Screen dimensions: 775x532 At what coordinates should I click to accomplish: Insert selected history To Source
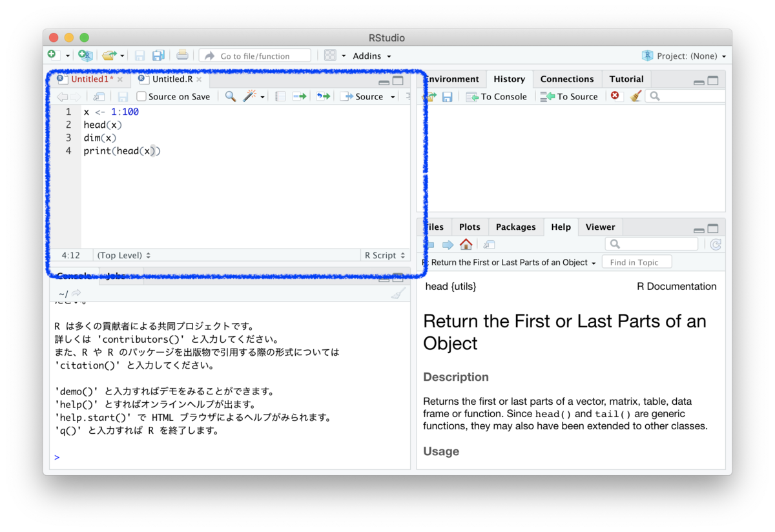(x=569, y=97)
